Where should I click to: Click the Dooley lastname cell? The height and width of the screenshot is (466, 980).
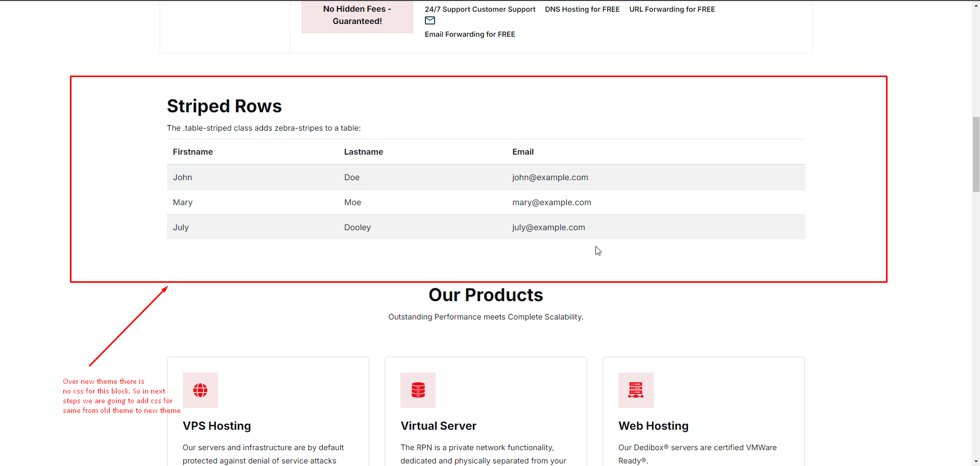(x=357, y=228)
